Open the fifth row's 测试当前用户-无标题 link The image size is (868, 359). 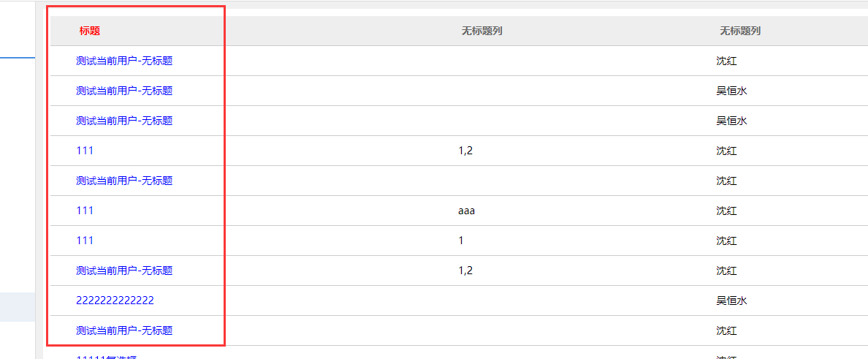click(x=124, y=181)
